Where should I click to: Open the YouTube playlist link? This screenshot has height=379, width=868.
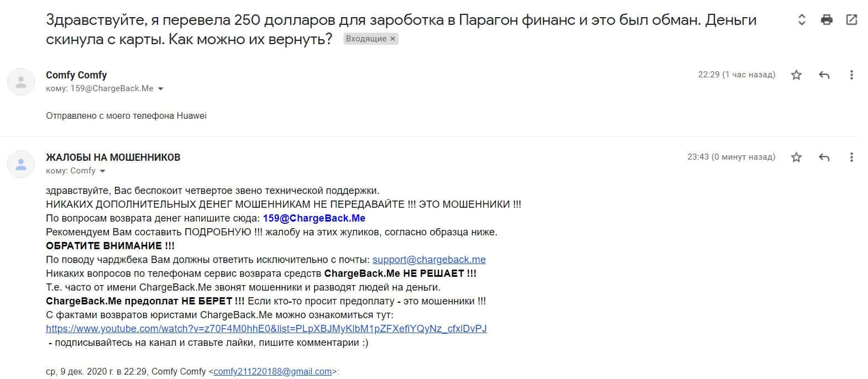pos(266,329)
